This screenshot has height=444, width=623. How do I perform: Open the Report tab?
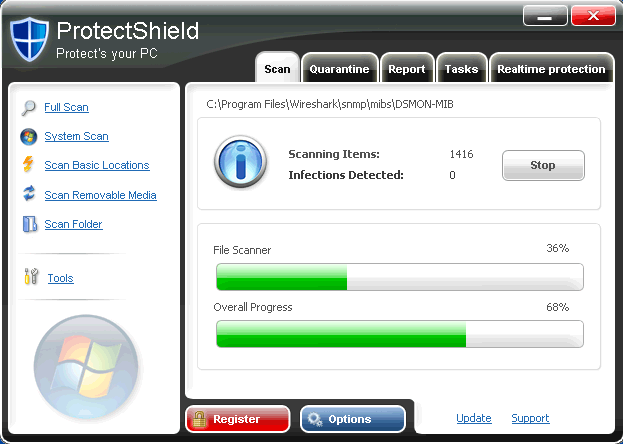click(x=407, y=69)
